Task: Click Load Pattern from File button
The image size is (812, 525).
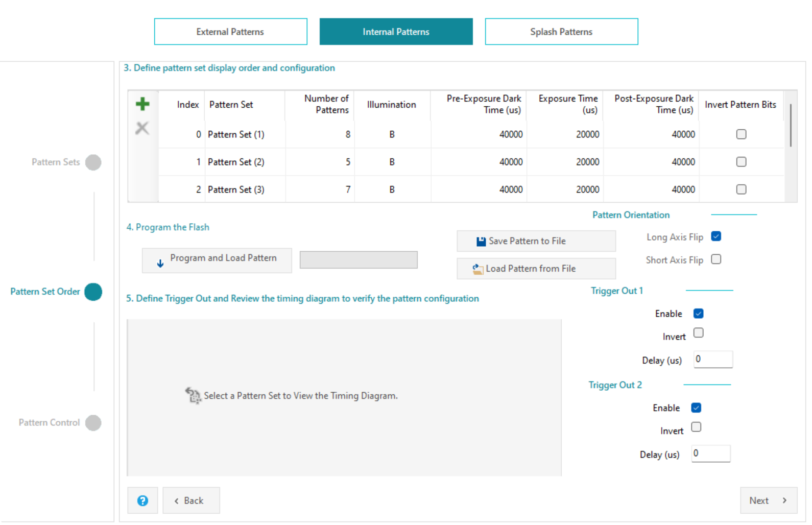Action: pyautogui.click(x=536, y=269)
